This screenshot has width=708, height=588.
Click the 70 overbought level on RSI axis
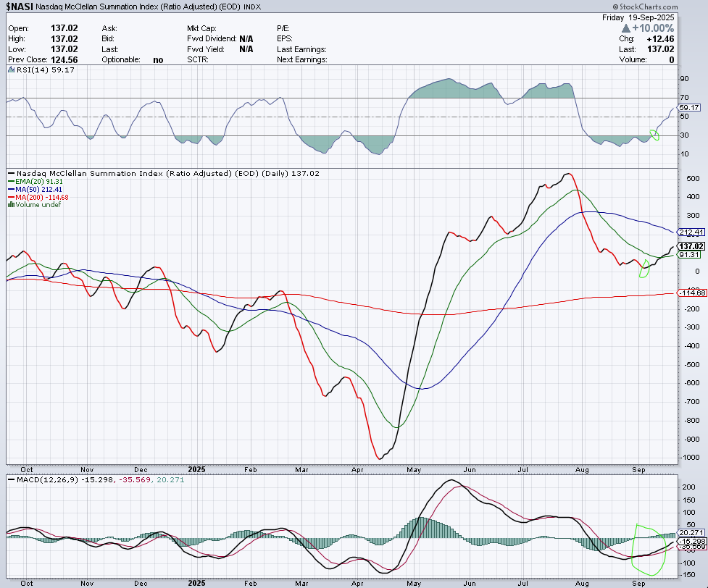tap(685, 98)
